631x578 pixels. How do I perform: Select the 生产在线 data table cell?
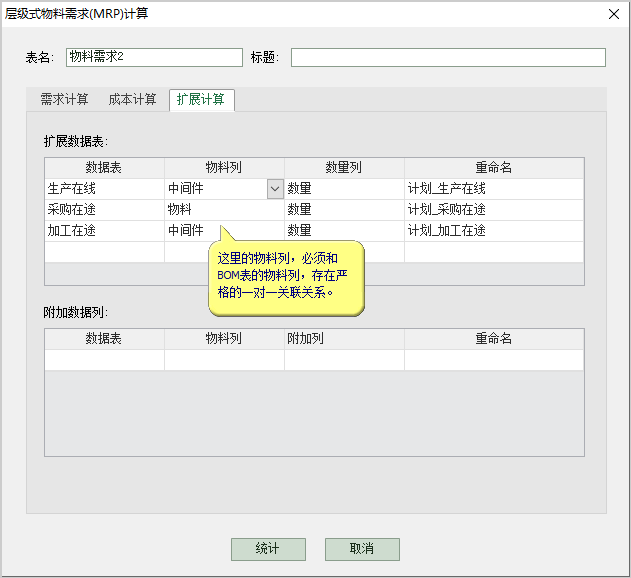click(104, 189)
